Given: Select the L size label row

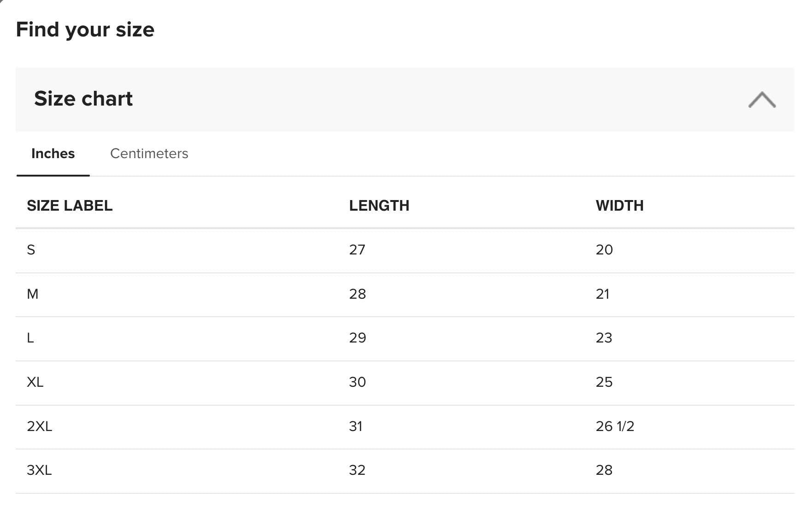Looking at the screenshot, I should tap(30, 338).
